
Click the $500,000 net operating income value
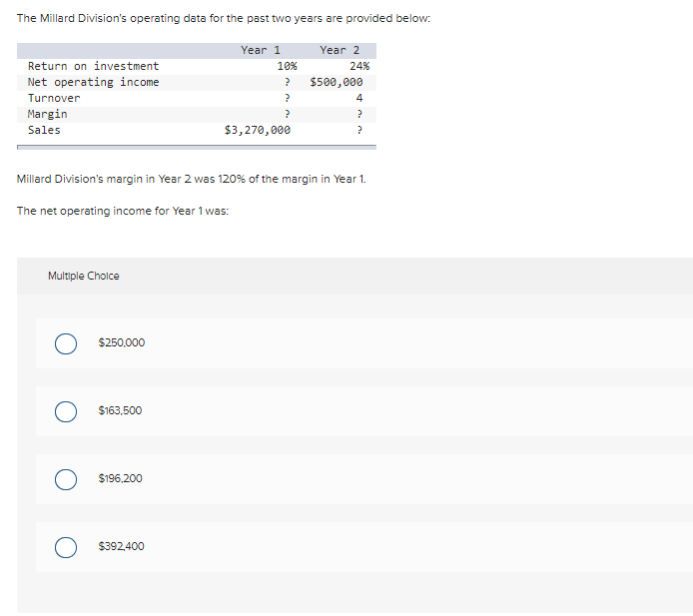click(337, 82)
